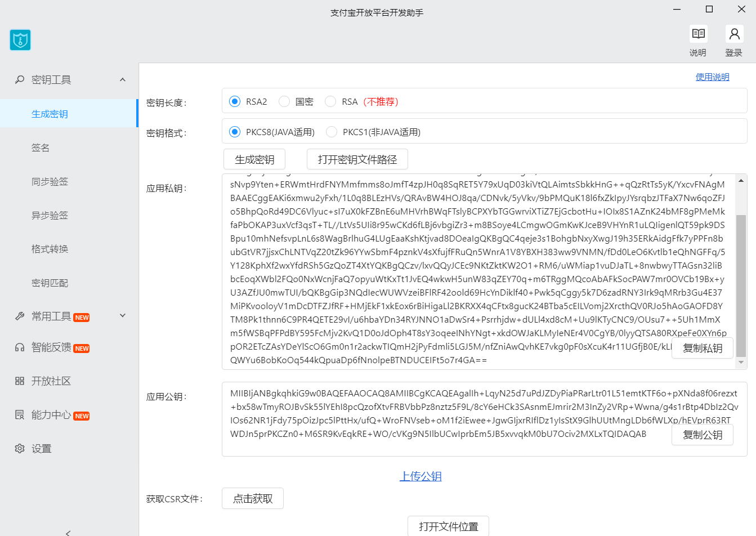Screen dimensions: 756x536
Task: Open the 说明 book icon
Action: tap(699, 34)
